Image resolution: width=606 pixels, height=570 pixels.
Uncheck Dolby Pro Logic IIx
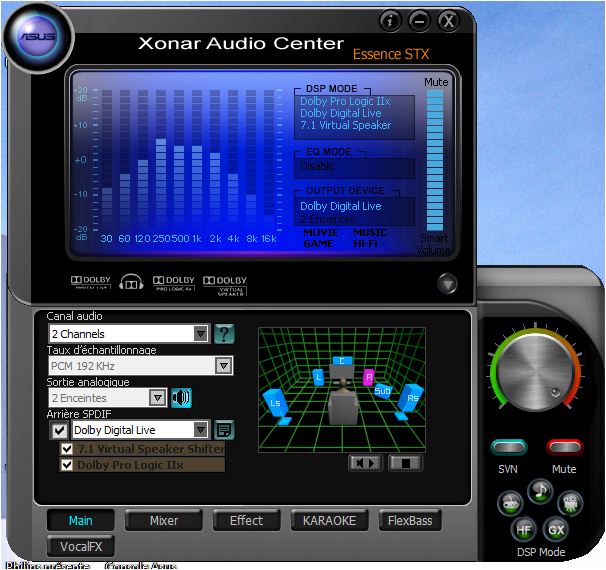tap(67, 465)
